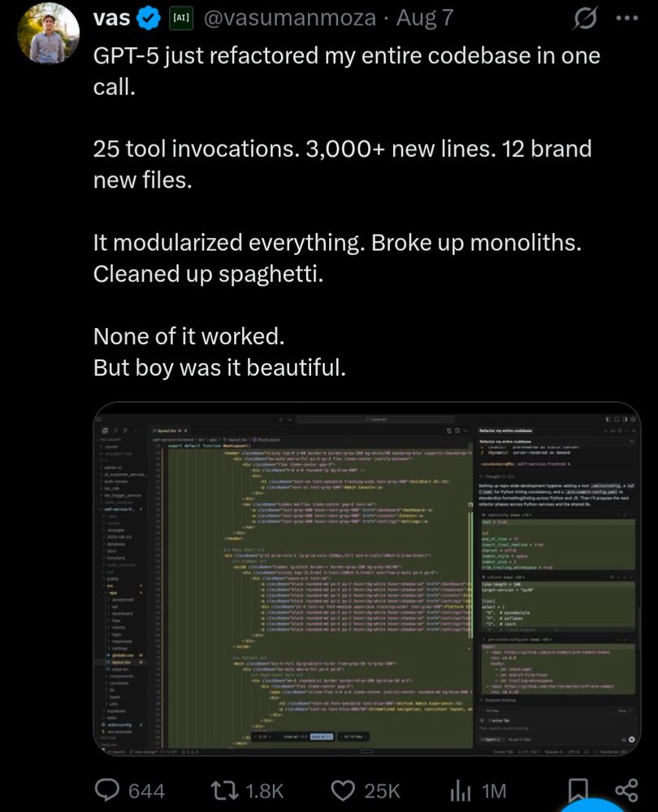Click text "Cleaned up spaghetti."
This screenshot has width=658, height=812.
tap(208, 274)
